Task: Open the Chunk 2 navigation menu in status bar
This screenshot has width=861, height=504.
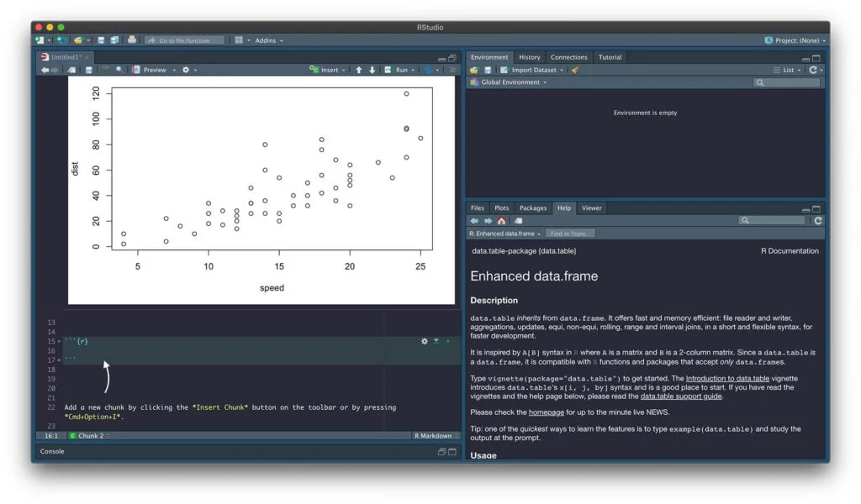Action: (x=90, y=436)
